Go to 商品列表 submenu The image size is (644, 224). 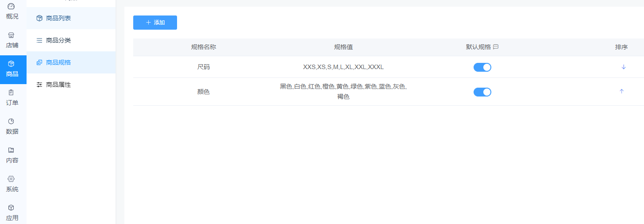(x=71, y=18)
